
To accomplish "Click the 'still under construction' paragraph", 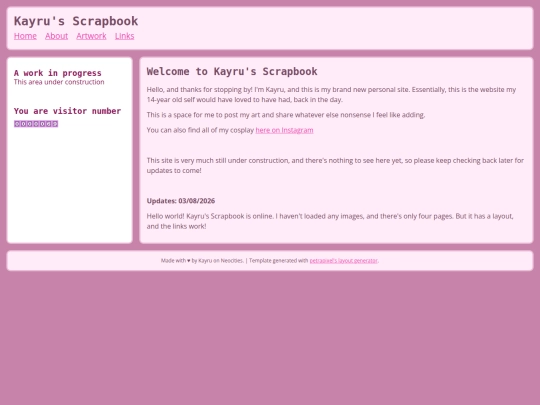I will pos(335,165).
